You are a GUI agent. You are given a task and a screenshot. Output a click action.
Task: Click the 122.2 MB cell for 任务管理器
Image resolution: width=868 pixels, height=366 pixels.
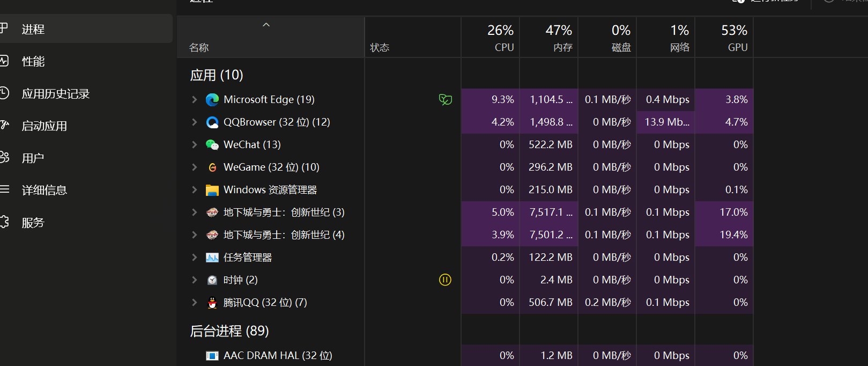(x=548, y=257)
